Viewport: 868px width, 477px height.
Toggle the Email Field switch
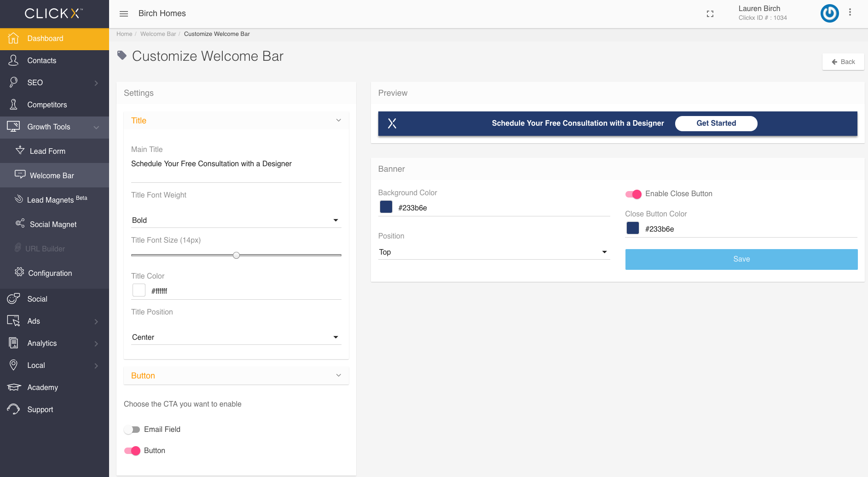click(x=132, y=430)
